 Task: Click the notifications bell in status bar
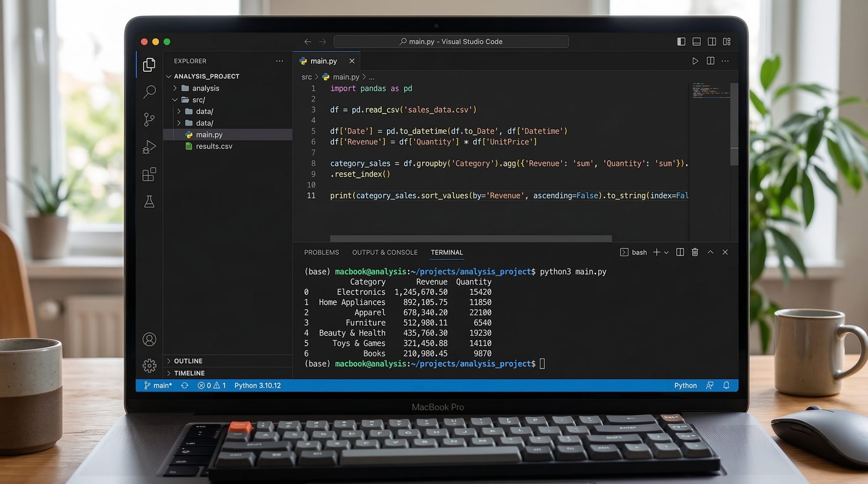point(726,386)
